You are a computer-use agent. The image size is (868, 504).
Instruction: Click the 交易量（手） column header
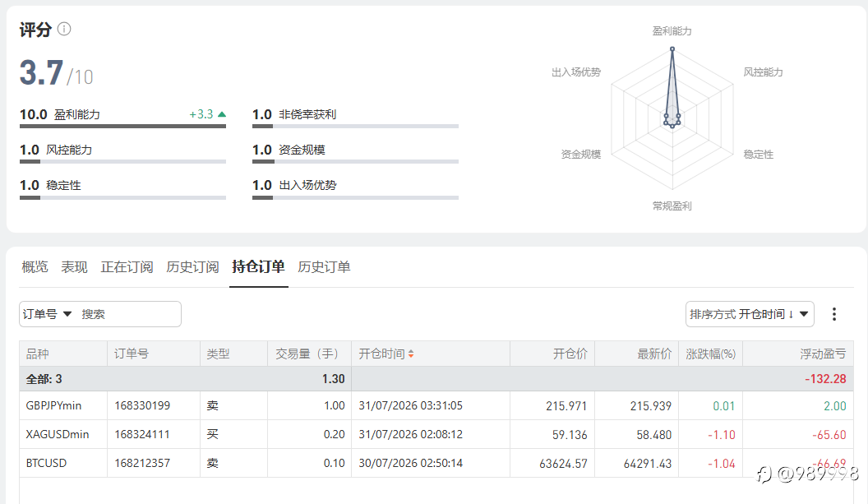pos(309,354)
